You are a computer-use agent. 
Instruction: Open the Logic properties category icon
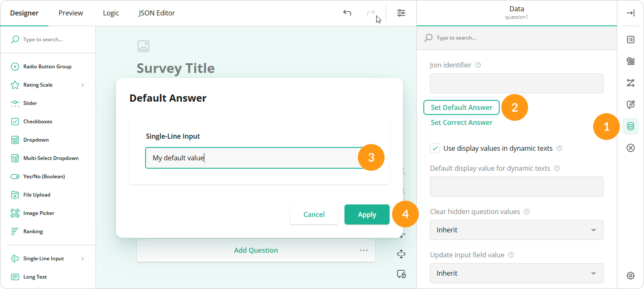(630, 83)
